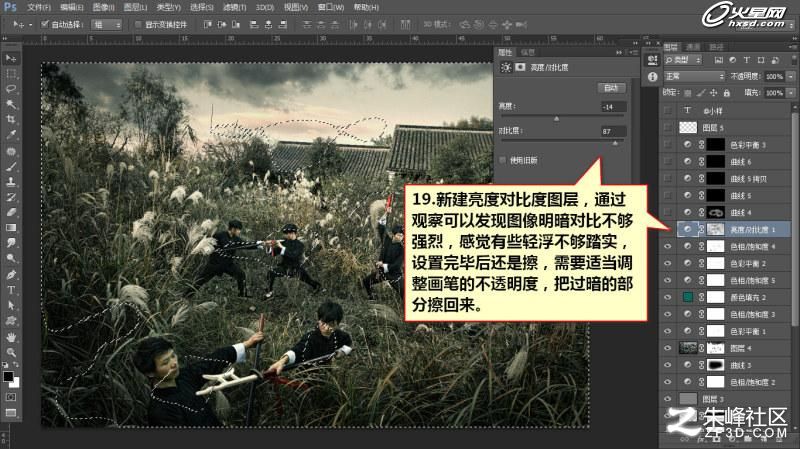Select the Eyedropper tool
Viewport: 800px width, 449px height.
tap(11, 135)
